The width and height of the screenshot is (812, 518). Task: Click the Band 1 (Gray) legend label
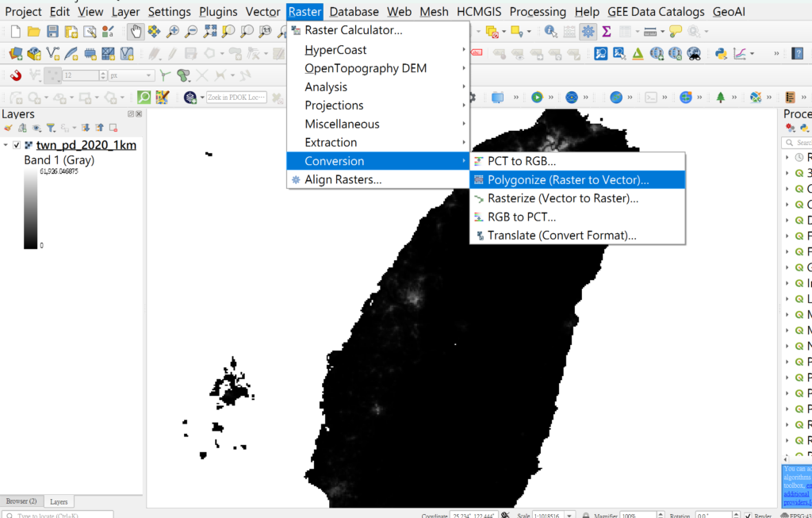point(59,160)
